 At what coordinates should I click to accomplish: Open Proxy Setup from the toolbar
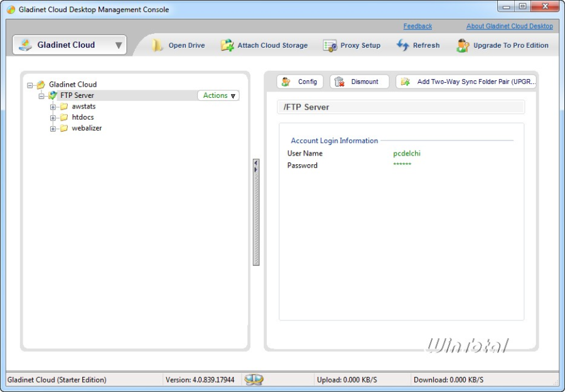tap(330, 45)
